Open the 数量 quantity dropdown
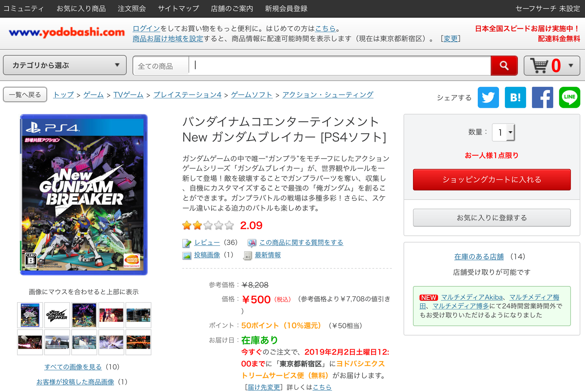This screenshot has height=392, width=585. pyautogui.click(x=503, y=132)
